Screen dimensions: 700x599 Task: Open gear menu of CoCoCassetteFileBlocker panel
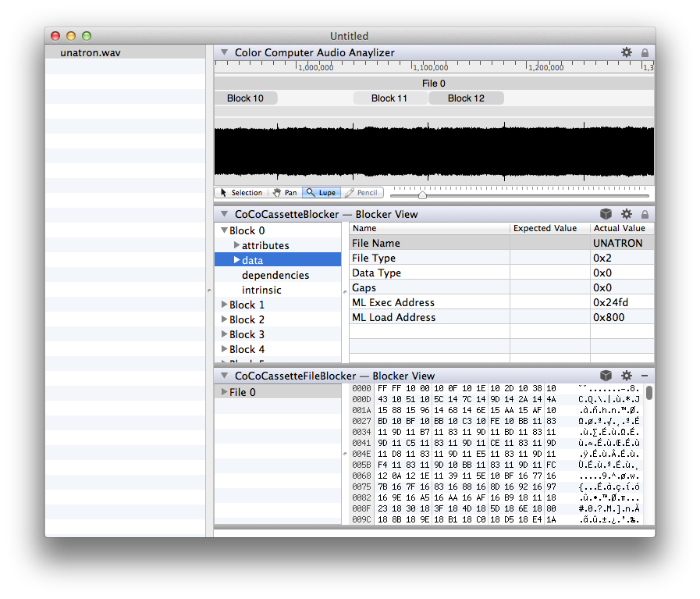pyautogui.click(x=627, y=376)
